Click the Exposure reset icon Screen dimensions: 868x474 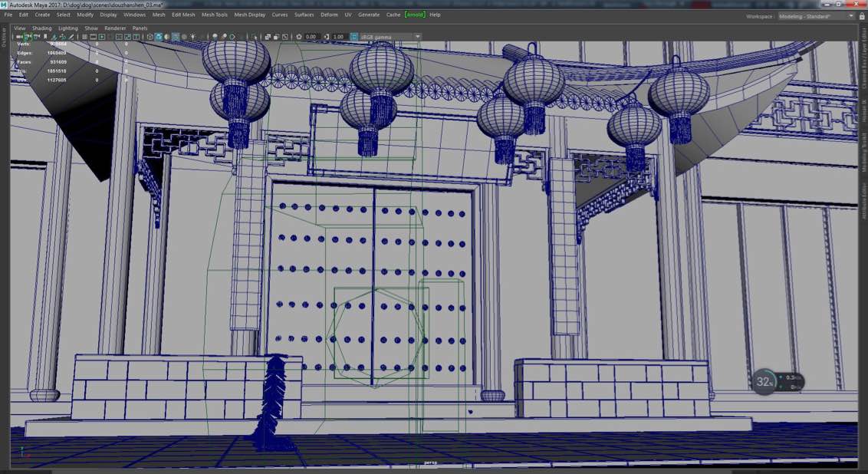[x=299, y=37]
